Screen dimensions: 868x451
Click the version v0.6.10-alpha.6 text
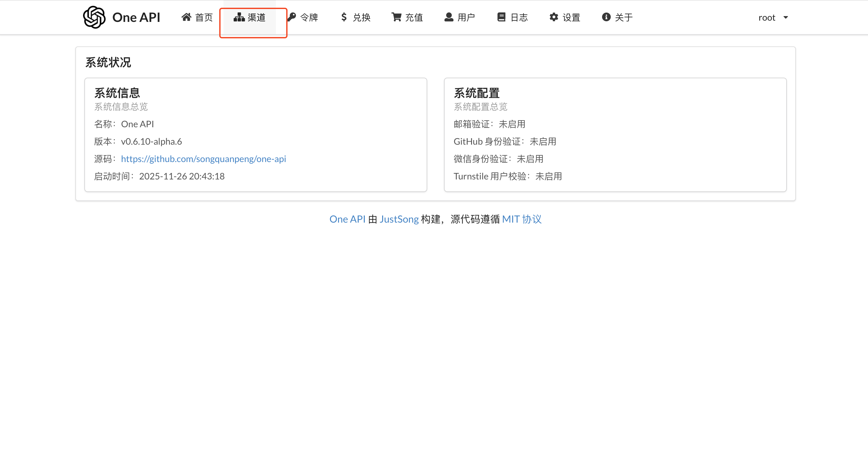click(x=151, y=141)
